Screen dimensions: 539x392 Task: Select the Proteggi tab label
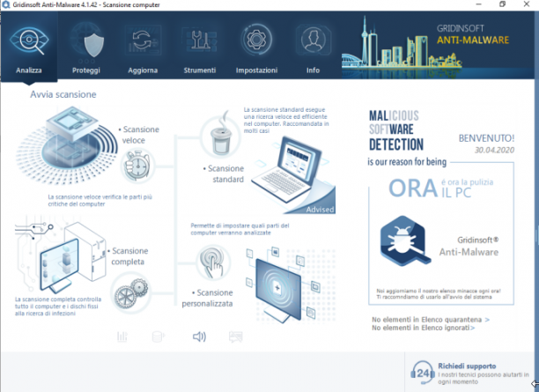pyautogui.click(x=86, y=70)
